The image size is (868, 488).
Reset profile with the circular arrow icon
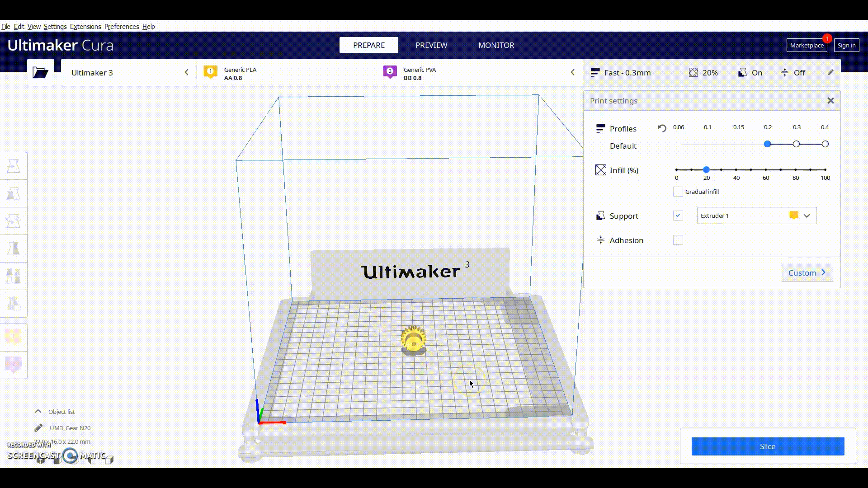click(662, 128)
